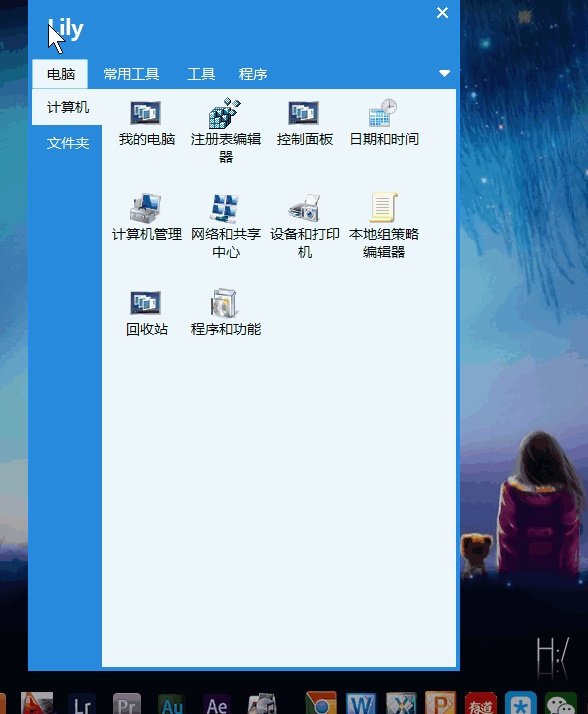The width and height of the screenshot is (588, 714).
Task: Open AutoCAD icon in the dock
Action: pyautogui.click(x=37, y=703)
